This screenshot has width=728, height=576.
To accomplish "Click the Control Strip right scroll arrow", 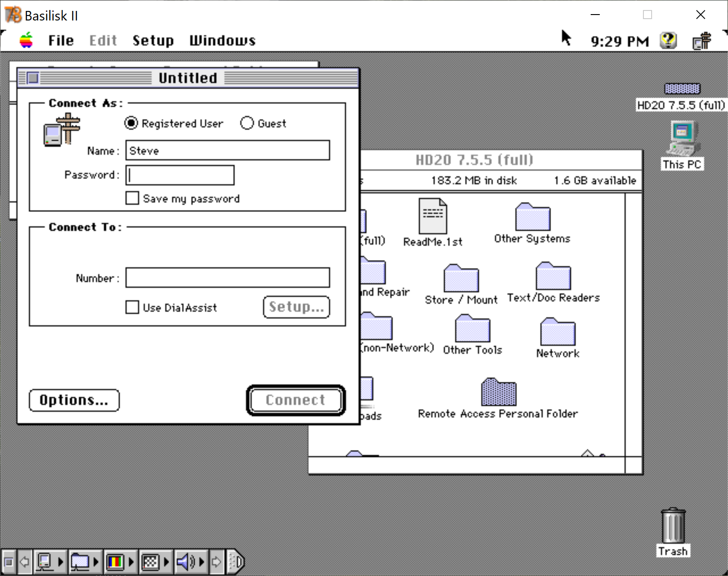I will point(216,562).
